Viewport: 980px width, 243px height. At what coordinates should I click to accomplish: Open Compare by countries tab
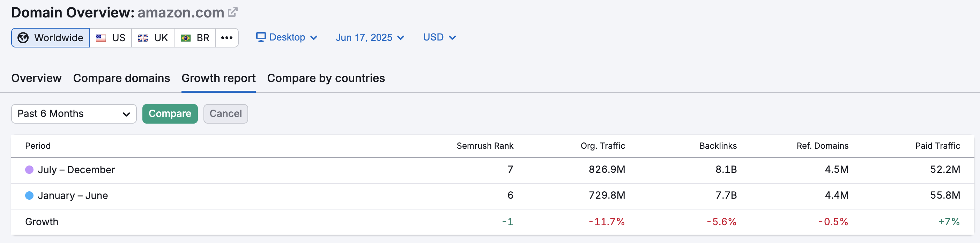point(326,78)
